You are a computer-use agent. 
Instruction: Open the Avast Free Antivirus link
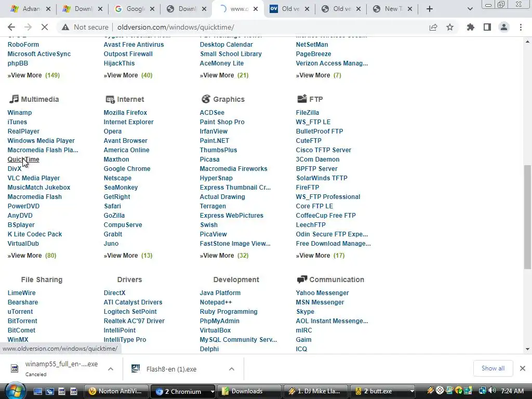coord(134,45)
